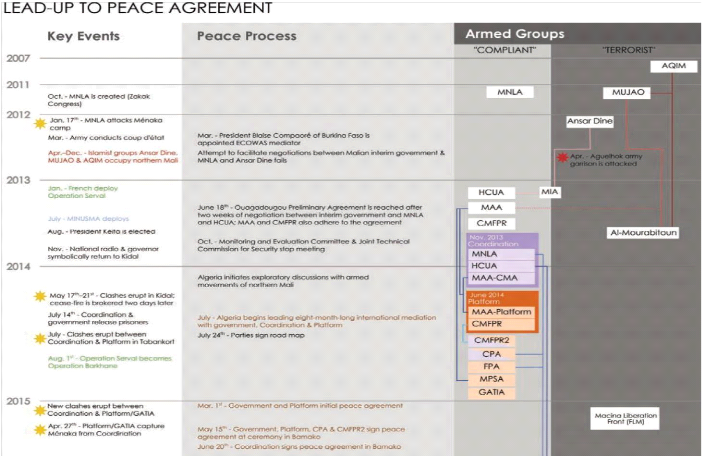Click the June 2014 Platform orange header
717x456 pixels.
[x=502, y=298]
